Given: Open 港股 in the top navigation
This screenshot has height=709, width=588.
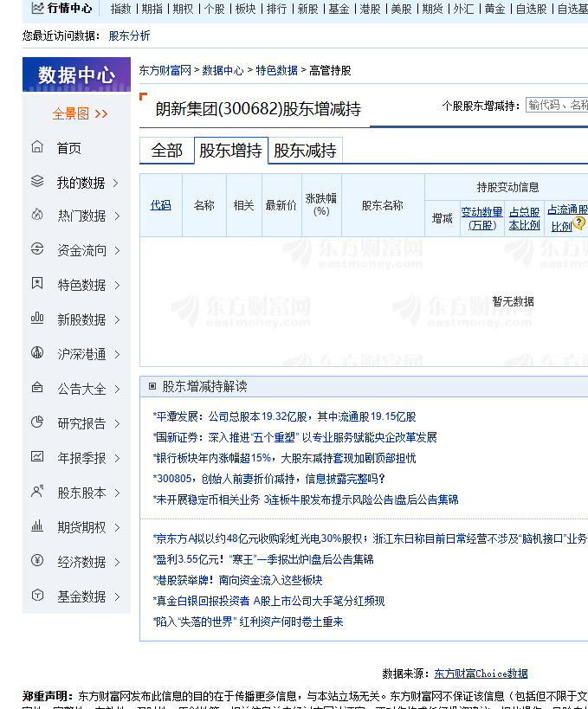Looking at the screenshot, I should [370, 9].
